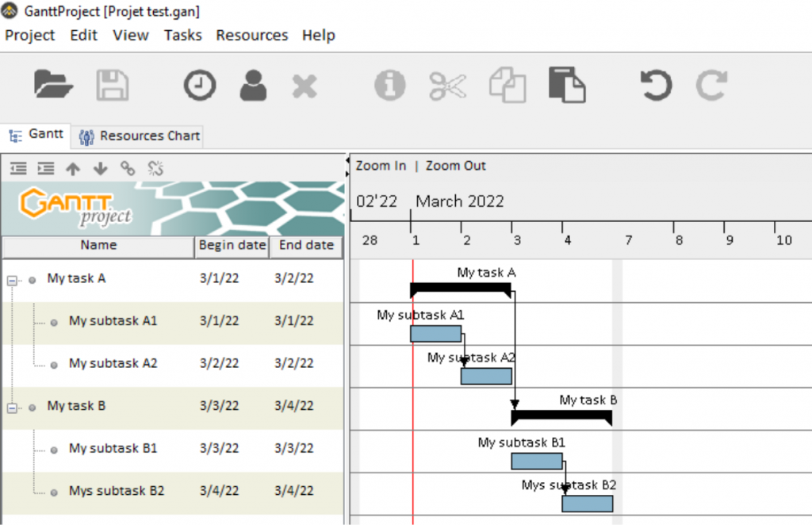The height and width of the screenshot is (525, 812).
Task: Zoom Out of the timeline
Action: (x=455, y=166)
